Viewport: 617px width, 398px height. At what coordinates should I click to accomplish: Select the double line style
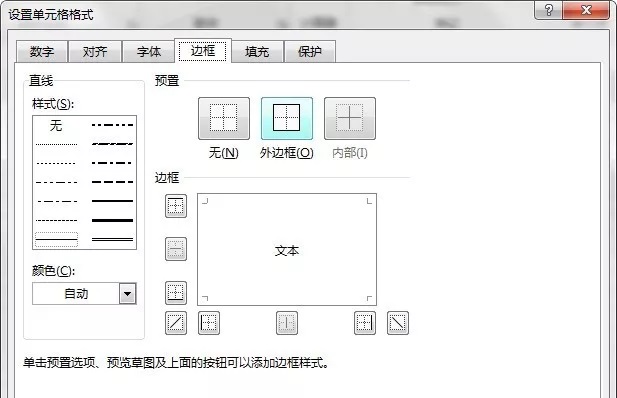(113, 239)
